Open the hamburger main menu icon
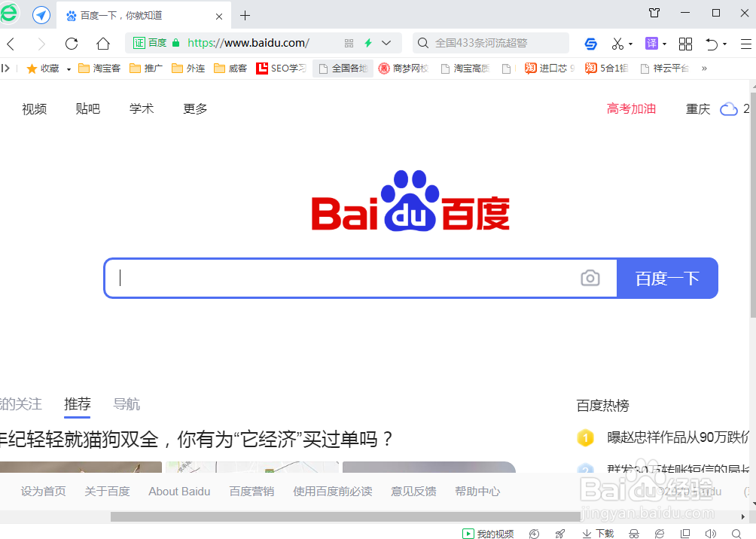This screenshot has width=756, height=539. (746, 44)
